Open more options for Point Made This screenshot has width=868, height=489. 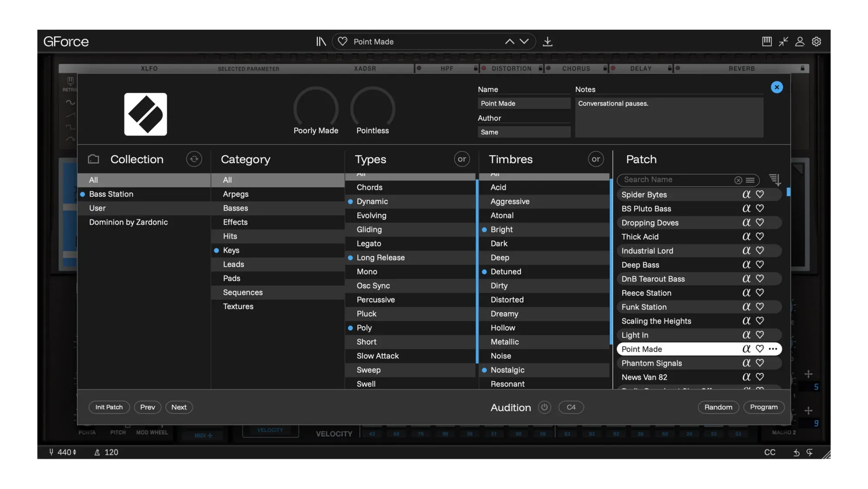click(x=773, y=349)
